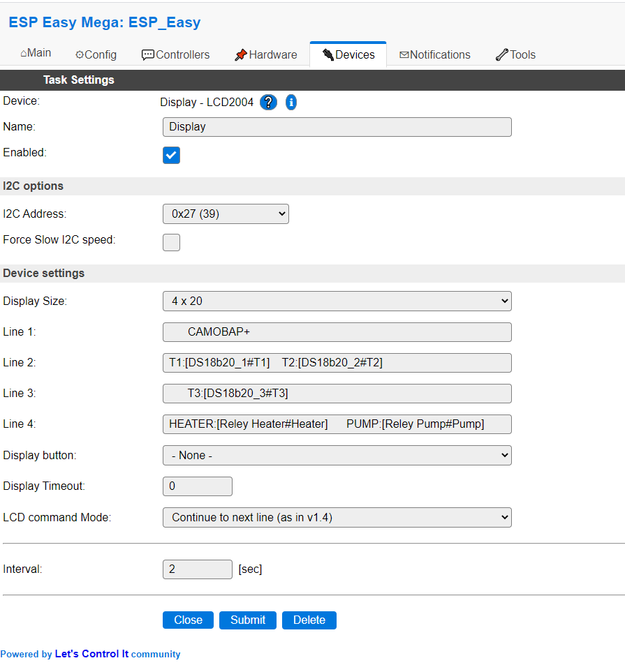Click the ESP Easy Mega title

105,22
